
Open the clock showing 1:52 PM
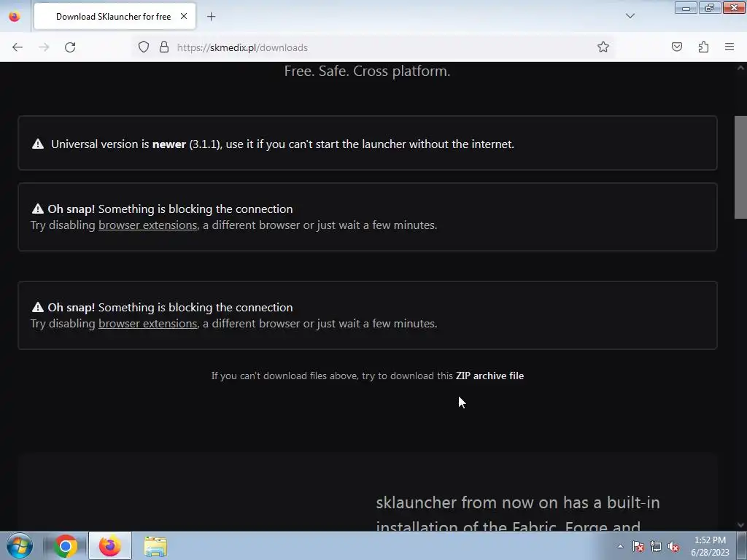[710, 546]
